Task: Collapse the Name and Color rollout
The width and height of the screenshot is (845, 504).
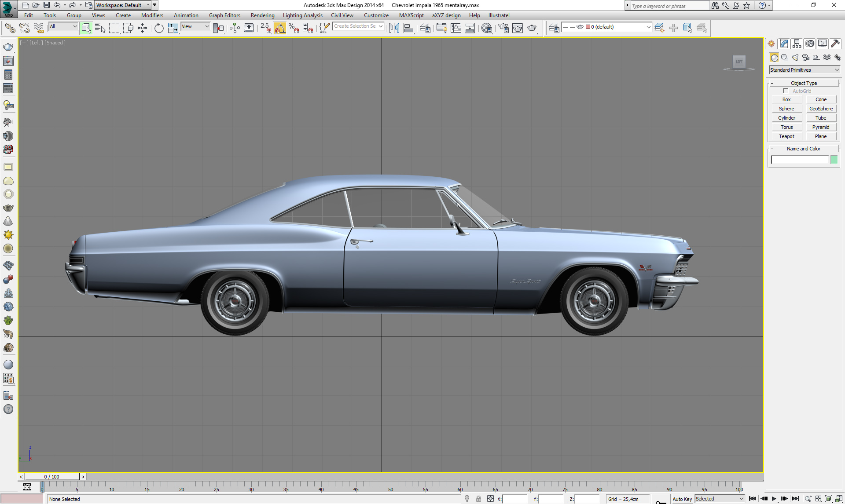Action: [804, 149]
